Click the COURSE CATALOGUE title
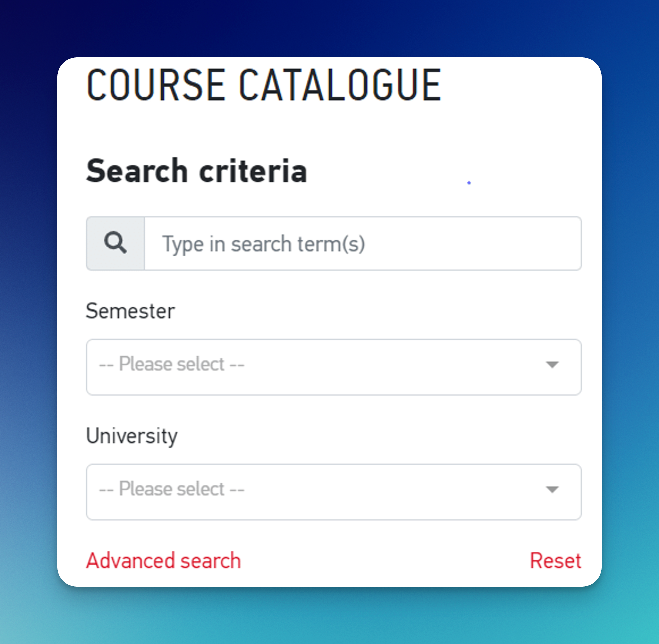Image resolution: width=659 pixels, height=644 pixels. (x=264, y=85)
